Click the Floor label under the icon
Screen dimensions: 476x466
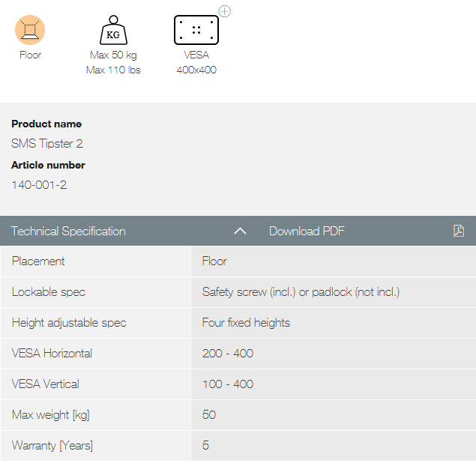(x=30, y=55)
